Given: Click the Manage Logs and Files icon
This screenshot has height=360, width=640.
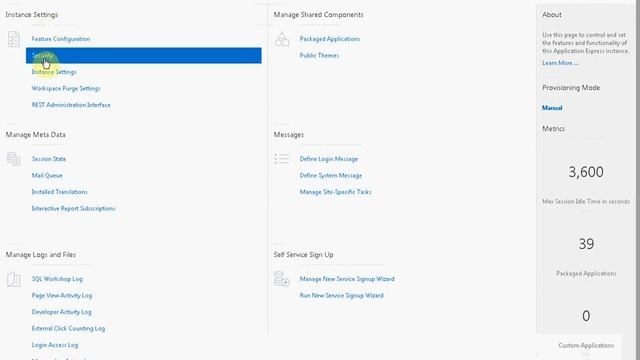Looking at the screenshot, I should click(x=13, y=279).
